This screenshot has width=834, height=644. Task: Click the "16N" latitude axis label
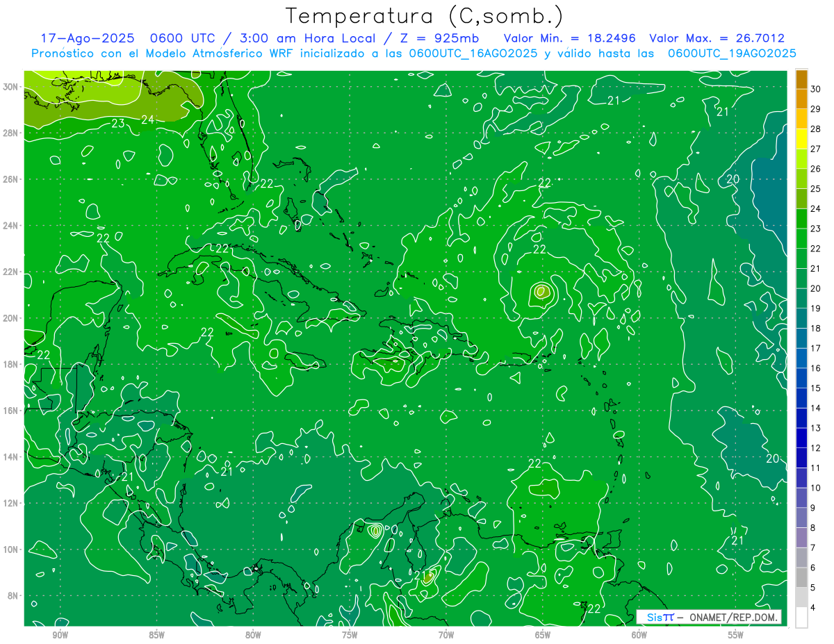10,411
